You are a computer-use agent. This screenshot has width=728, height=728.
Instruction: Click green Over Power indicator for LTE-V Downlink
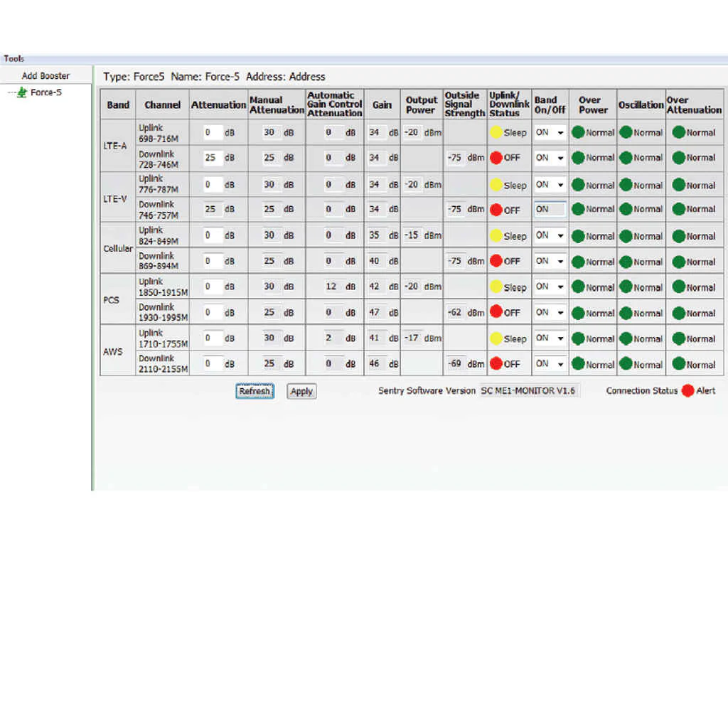click(578, 209)
